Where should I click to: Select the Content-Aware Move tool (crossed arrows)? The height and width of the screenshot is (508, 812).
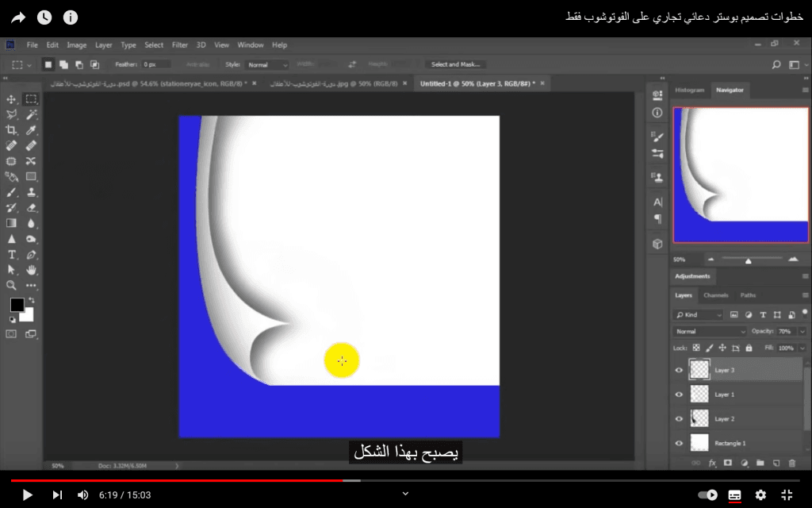[31, 161]
